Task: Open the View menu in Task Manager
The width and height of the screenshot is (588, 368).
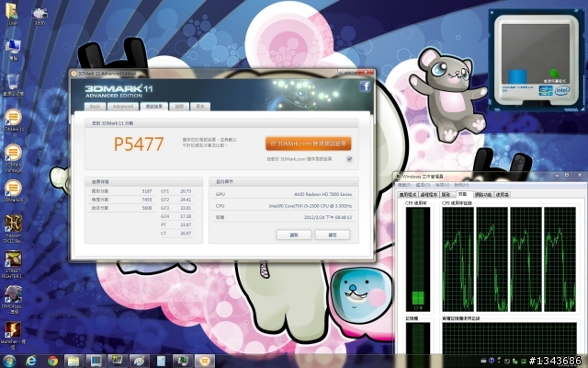Action: pos(442,185)
